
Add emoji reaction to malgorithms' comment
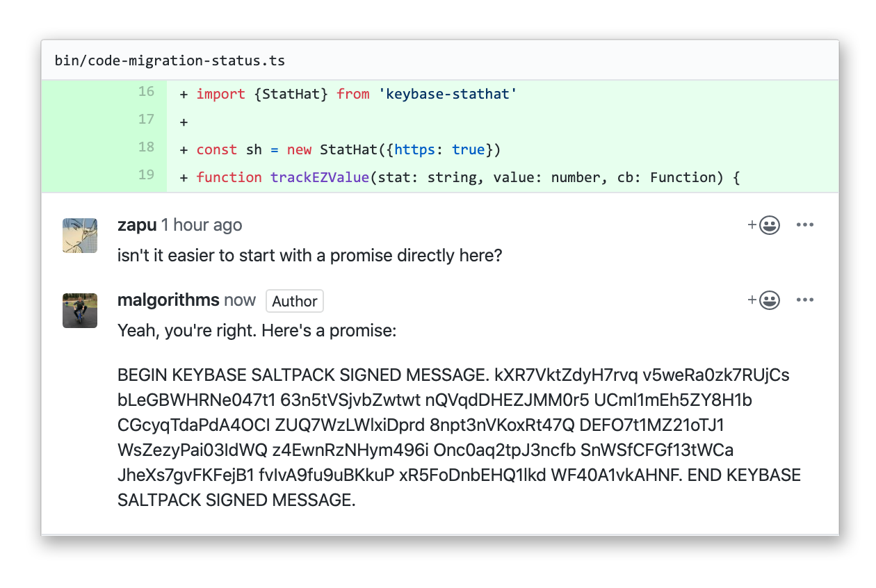pyautogui.click(x=763, y=300)
